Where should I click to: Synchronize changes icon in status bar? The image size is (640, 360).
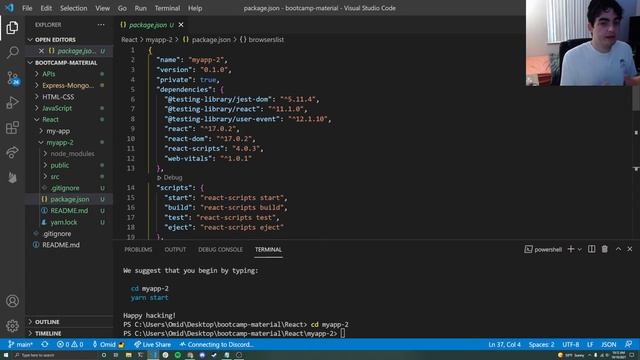(x=44, y=344)
